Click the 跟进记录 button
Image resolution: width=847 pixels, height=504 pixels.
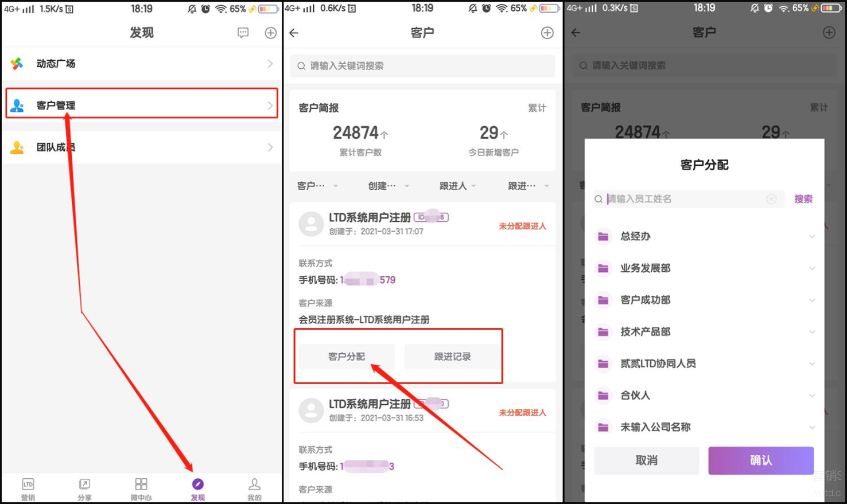(x=452, y=357)
